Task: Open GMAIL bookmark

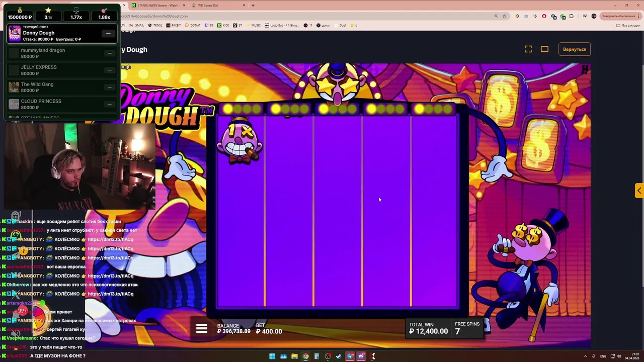Action: click(137, 25)
